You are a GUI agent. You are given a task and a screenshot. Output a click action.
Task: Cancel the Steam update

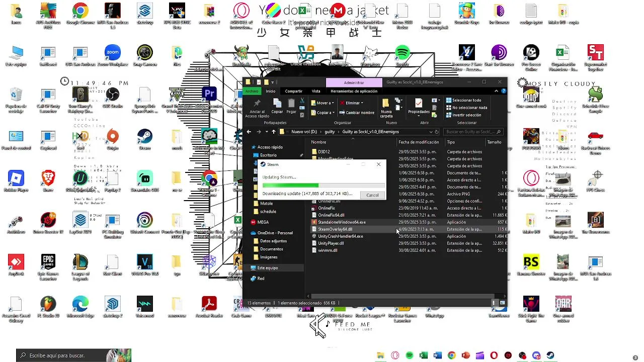[x=372, y=195]
